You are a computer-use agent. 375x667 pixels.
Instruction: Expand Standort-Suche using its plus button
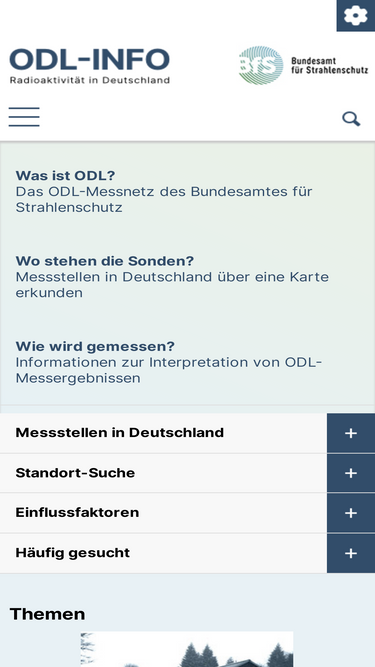351,473
